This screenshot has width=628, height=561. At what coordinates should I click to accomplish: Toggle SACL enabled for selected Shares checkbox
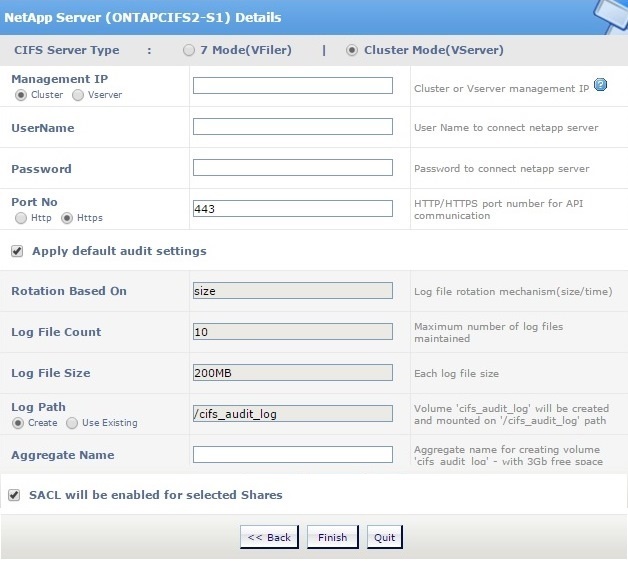coord(14,495)
